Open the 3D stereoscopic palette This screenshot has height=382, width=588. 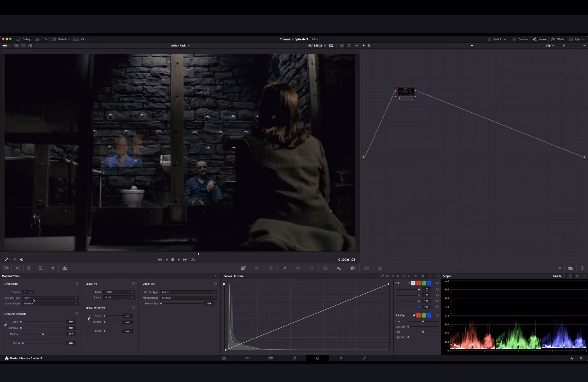point(380,268)
